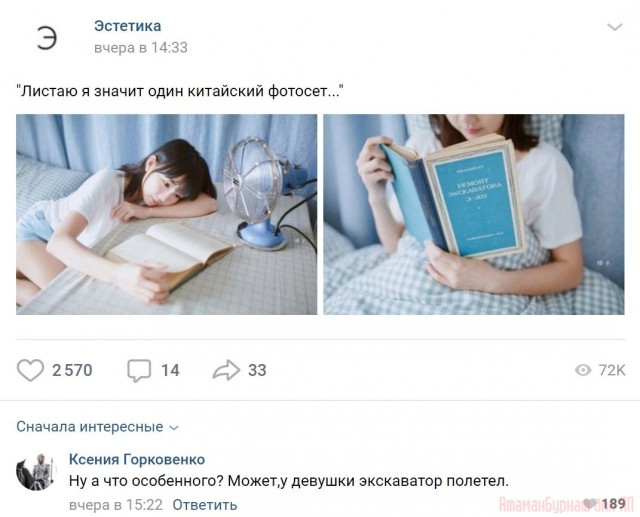640x517 pixels.
Task: Click the 33 reposts count
Action: pos(257,370)
